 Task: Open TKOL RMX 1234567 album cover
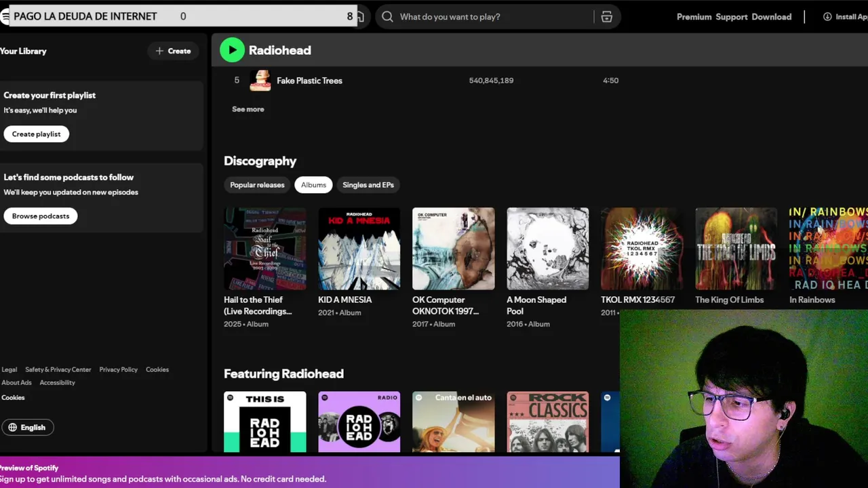click(642, 249)
